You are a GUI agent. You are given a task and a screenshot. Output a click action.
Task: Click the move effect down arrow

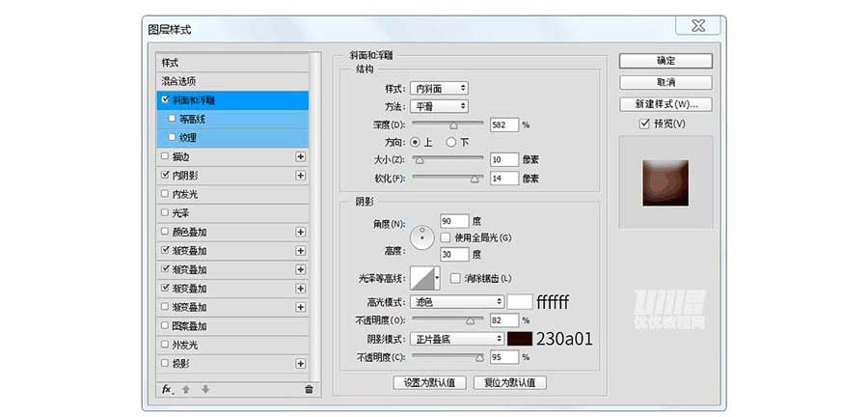(x=205, y=389)
